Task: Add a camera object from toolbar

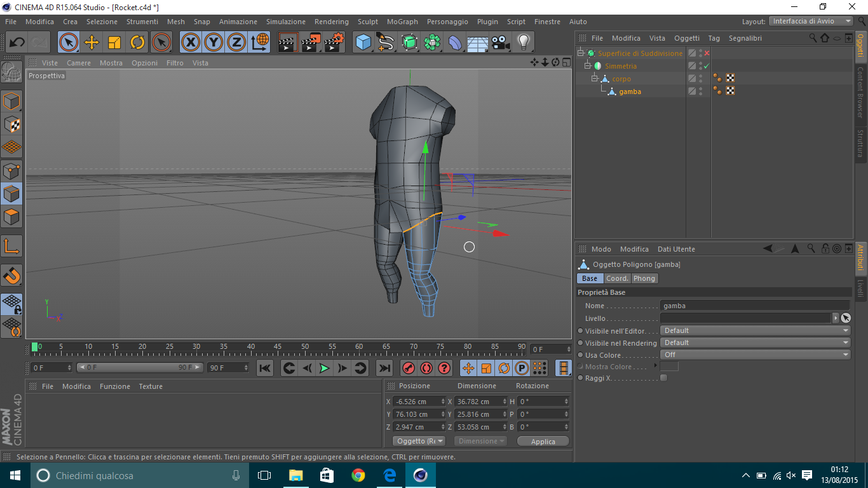Action: click(x=501, y=43)
